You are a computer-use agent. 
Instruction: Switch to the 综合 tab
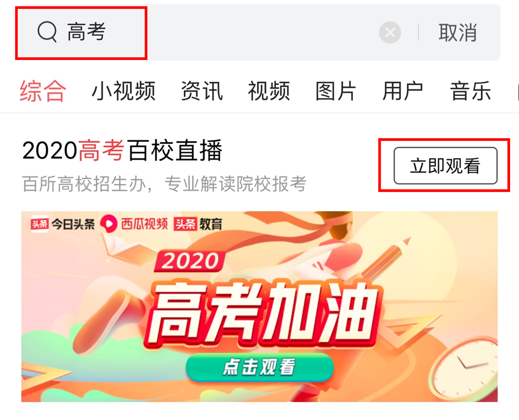click(43, 91)
